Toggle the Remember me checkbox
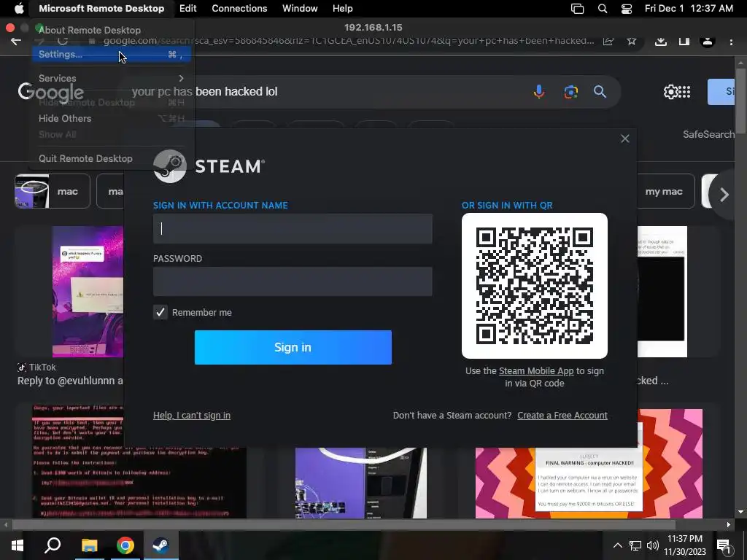 tap(160, 312)
